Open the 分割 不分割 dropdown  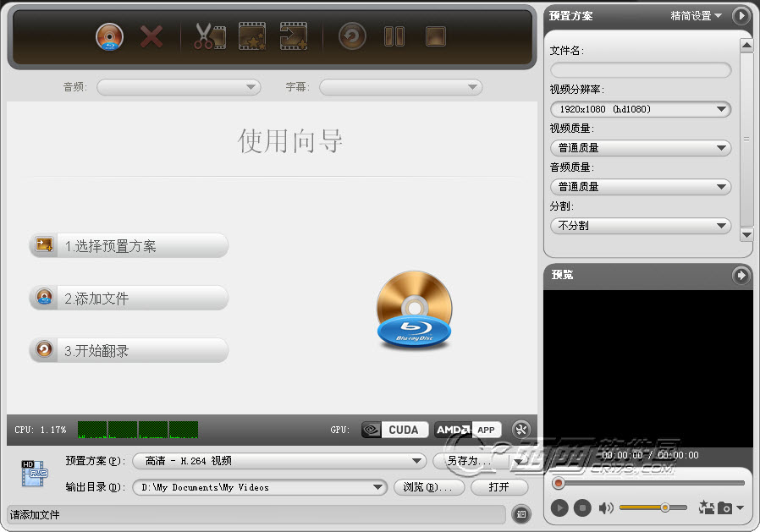(641, 225)
